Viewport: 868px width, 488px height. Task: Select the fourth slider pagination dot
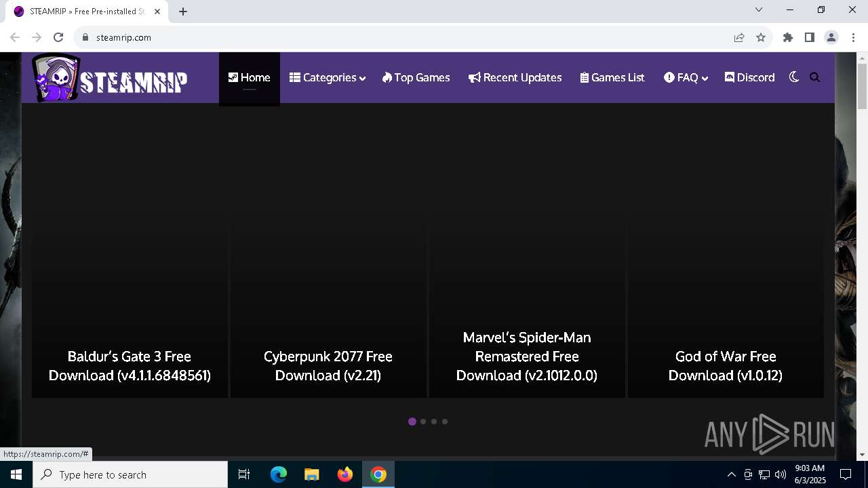point(445,422)
